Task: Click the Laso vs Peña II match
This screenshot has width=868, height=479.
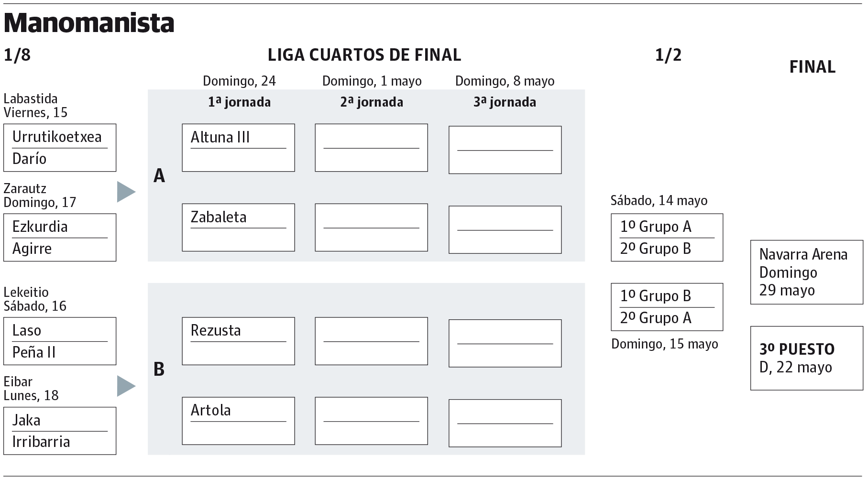Action: pos(60,341)
